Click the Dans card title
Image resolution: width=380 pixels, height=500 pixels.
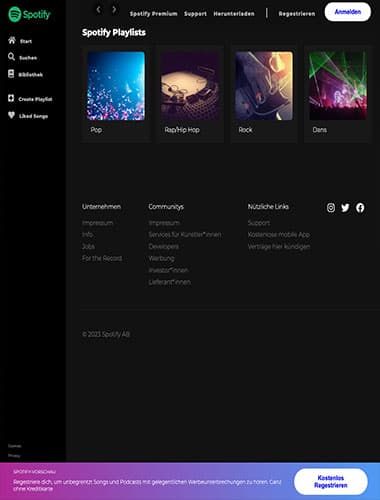tap(320, 130)
